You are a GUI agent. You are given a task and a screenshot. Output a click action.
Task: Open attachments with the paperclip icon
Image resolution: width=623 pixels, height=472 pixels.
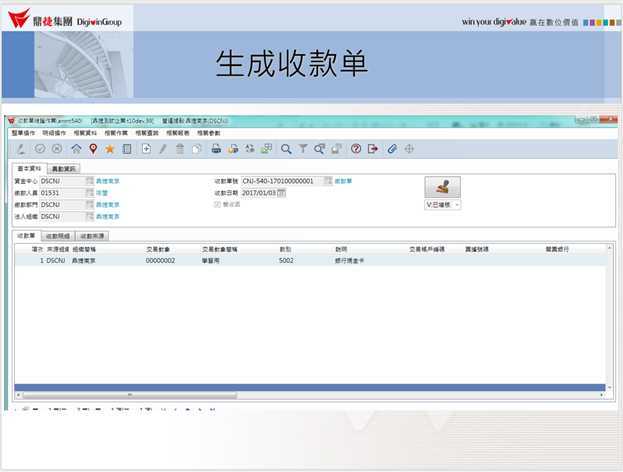(x=392, y=149)
